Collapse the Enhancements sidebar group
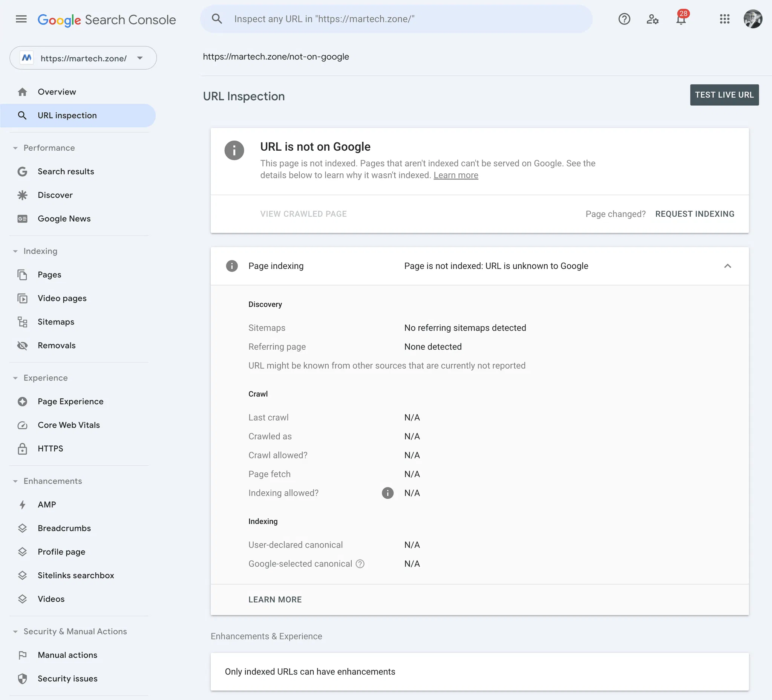This screenshot has width=772, height=700. coord(15,481)
